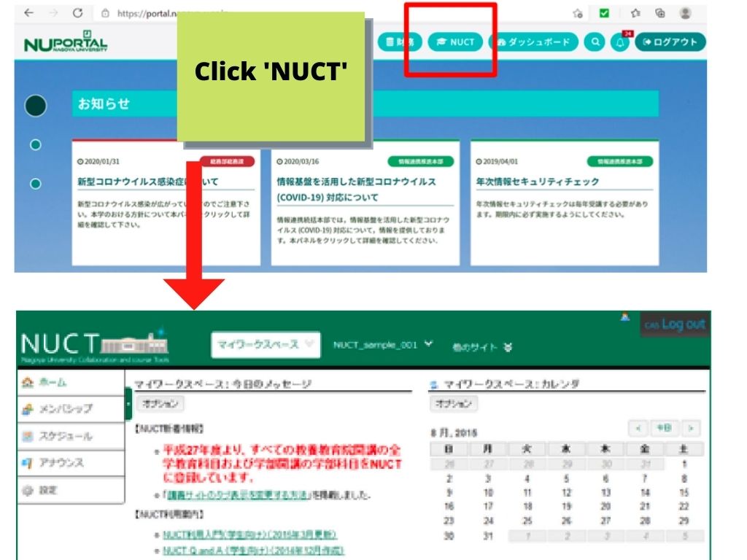The height and width of the screenshot is (560, 747).
Task: Click the red tag on 2020/01/31 card
Action: 227,161
